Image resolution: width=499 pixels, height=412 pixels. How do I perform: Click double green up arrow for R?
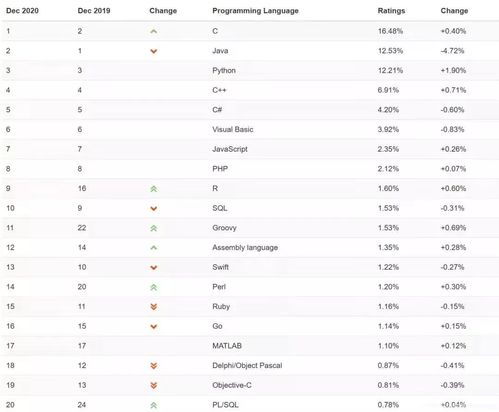154,189
